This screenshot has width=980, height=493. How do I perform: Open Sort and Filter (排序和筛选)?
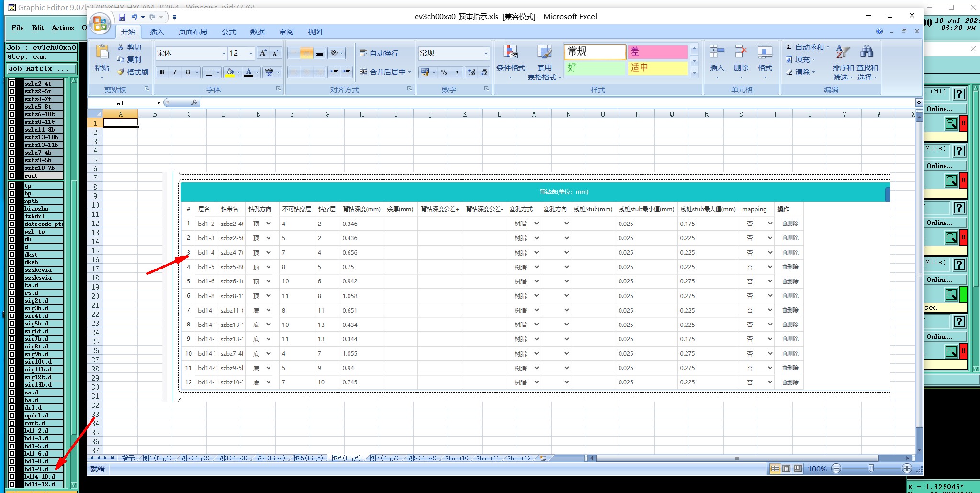click(843, 62)
